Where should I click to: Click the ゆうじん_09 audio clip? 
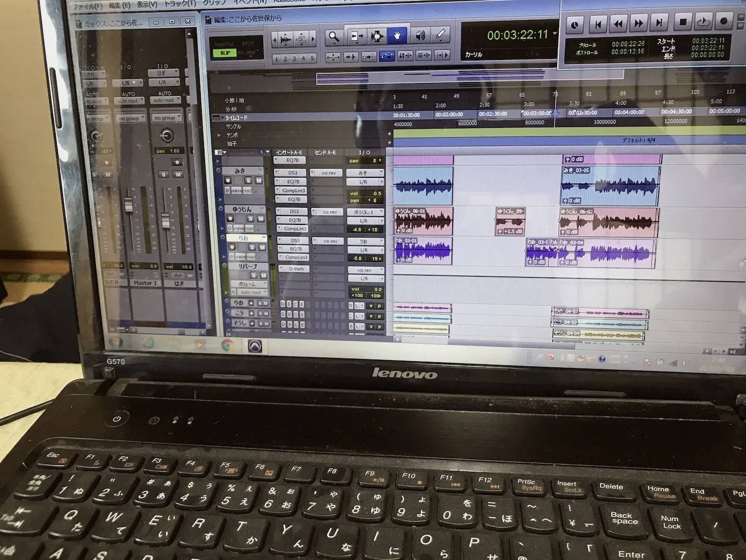coord(510,221)
